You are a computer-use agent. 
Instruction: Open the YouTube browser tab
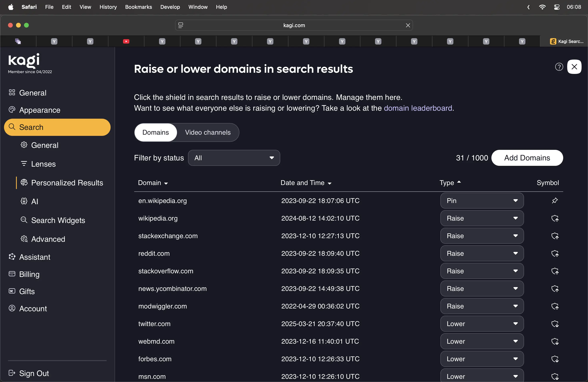126,41
